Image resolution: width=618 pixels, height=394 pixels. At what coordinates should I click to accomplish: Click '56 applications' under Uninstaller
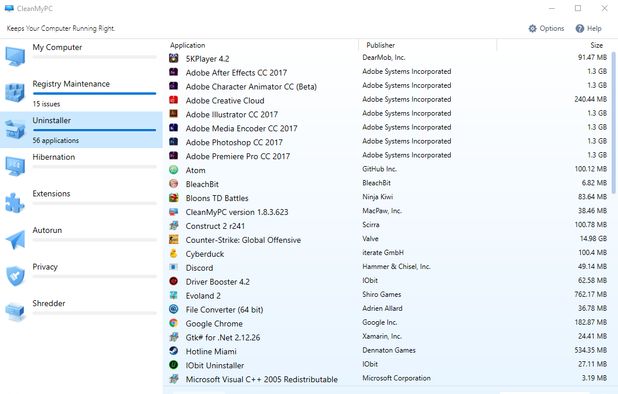click(x=56, y=141)
